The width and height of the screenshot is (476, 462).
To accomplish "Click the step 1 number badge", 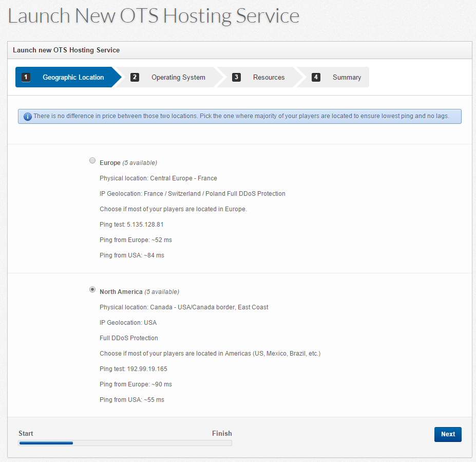I will 26,77.
